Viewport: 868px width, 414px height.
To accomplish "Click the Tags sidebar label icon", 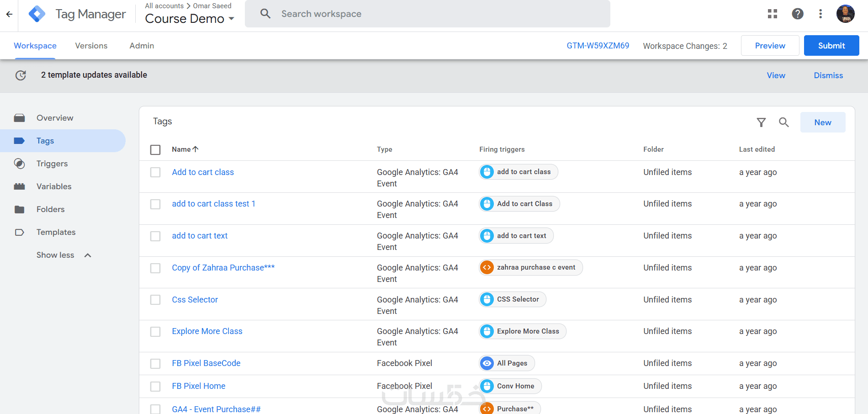I will pyautogui.click(x=19, y=141).
